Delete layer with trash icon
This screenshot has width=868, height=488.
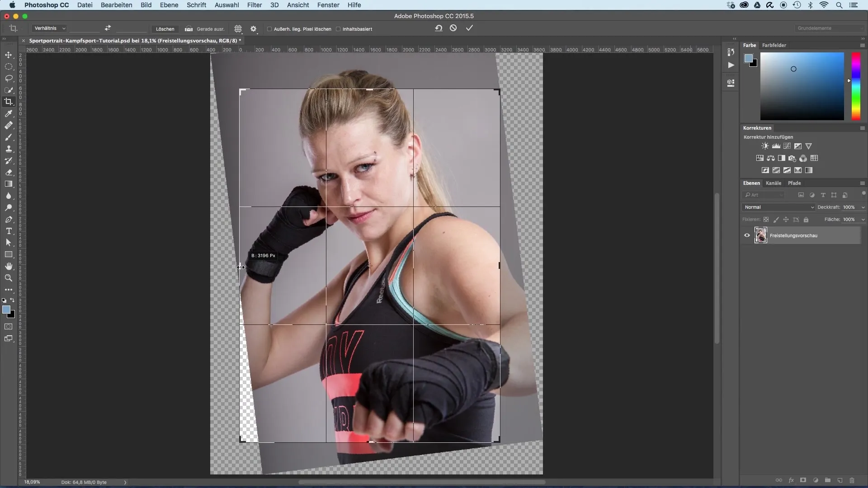click(x=852, y=480)
